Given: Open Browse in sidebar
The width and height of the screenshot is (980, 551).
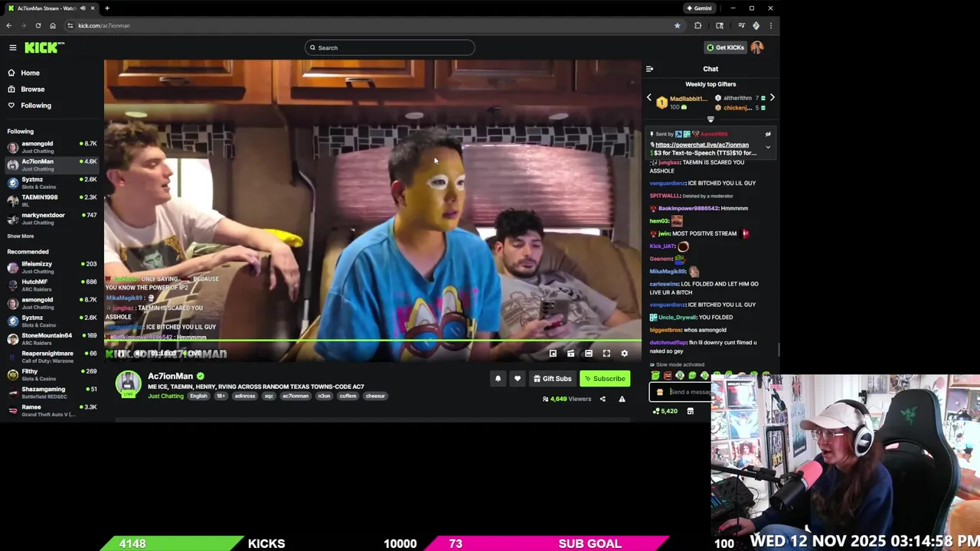Looking at the screenshot, I should click(26, 89).
